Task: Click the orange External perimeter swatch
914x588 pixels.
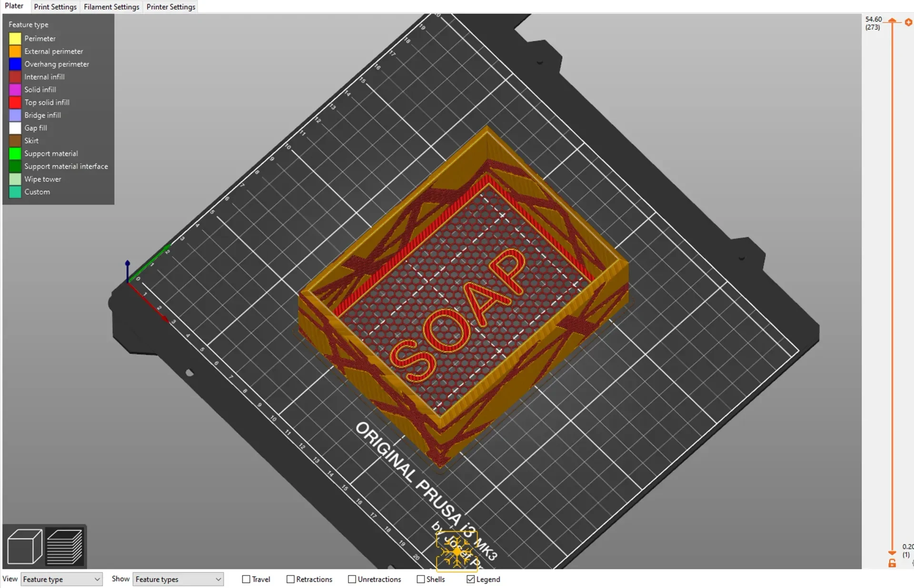Action: click(15, 51)
